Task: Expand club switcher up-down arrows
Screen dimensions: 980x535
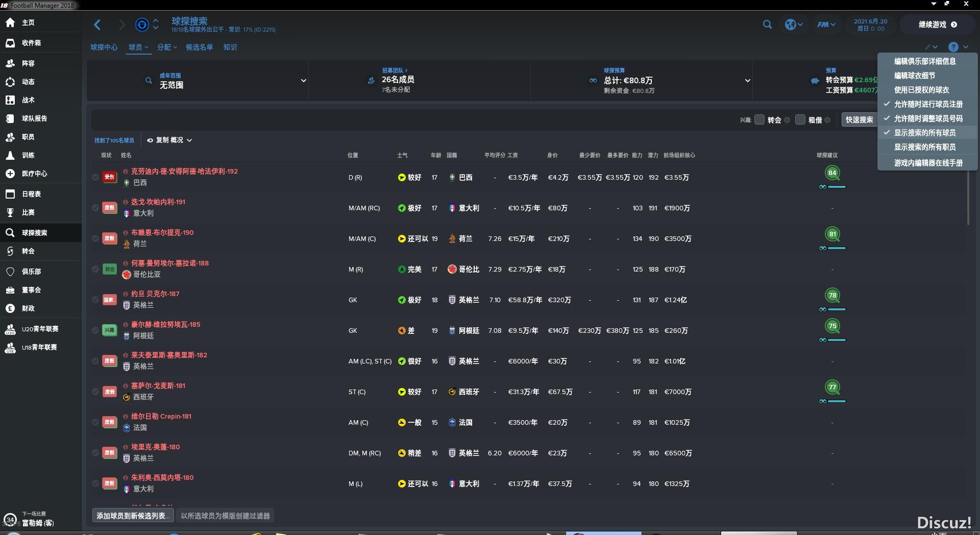Action: (x=156, y=25)
